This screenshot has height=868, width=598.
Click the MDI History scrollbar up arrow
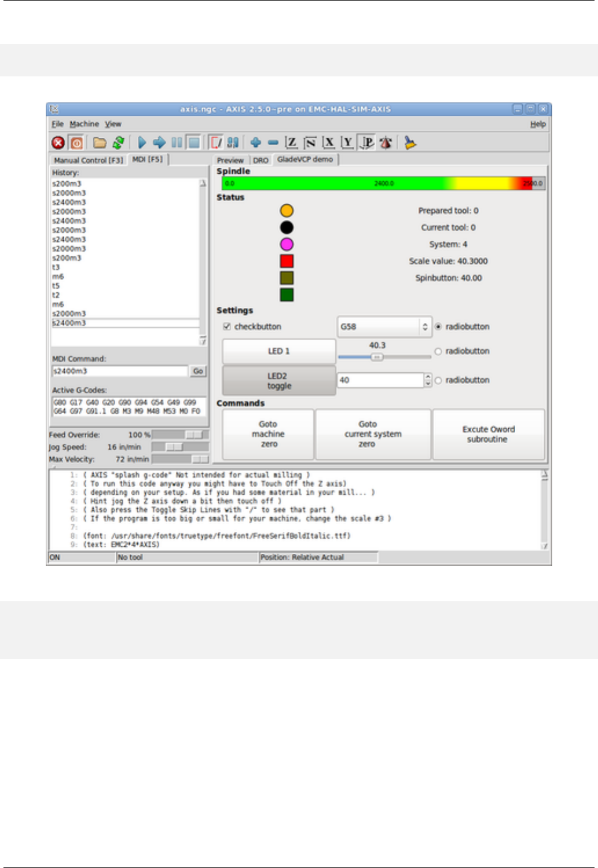pyautogui.click(x=203, y=183)
